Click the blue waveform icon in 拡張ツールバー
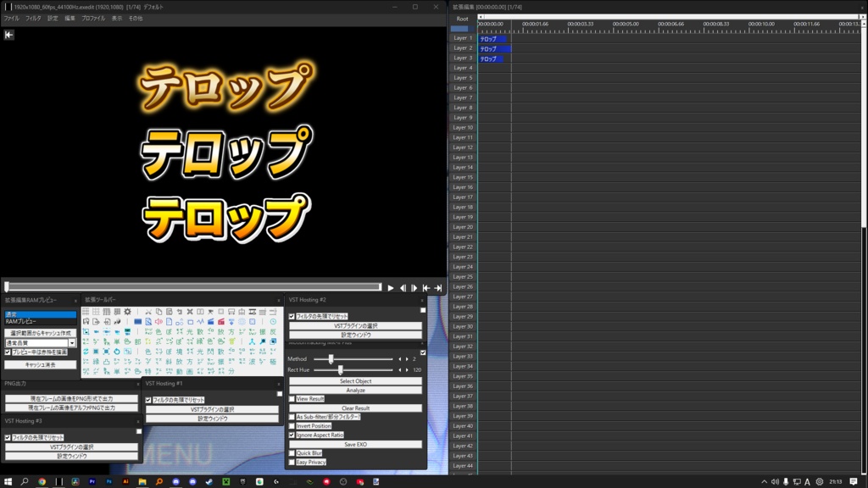The width and height of the screenshot is (868, 488). [200, 321]
